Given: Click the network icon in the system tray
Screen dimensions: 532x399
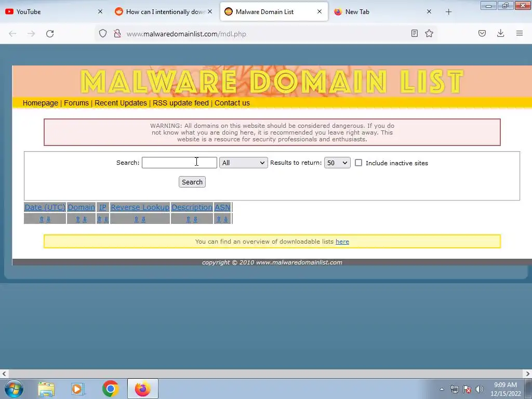Looking at the screenshot, I should point(454,389).
